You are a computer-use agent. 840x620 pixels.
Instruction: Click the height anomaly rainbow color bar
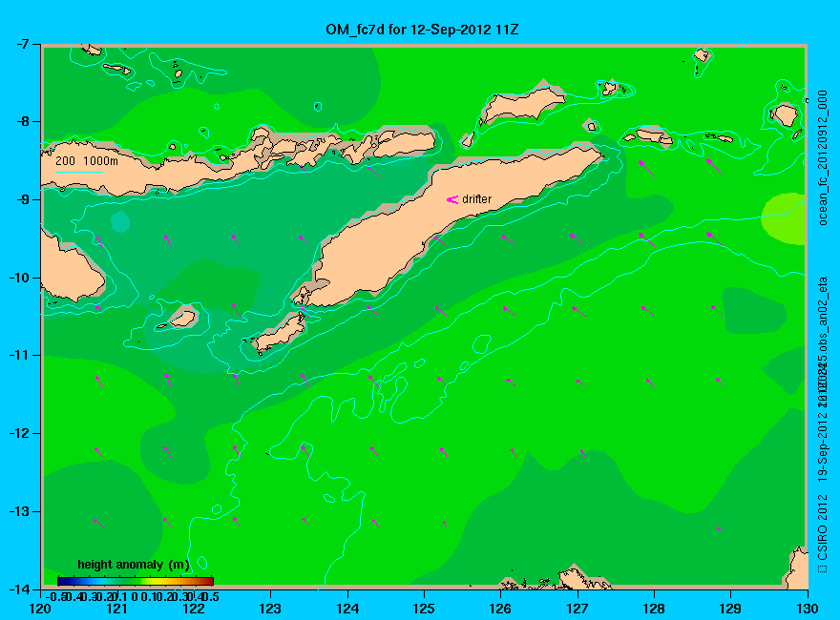136,581
